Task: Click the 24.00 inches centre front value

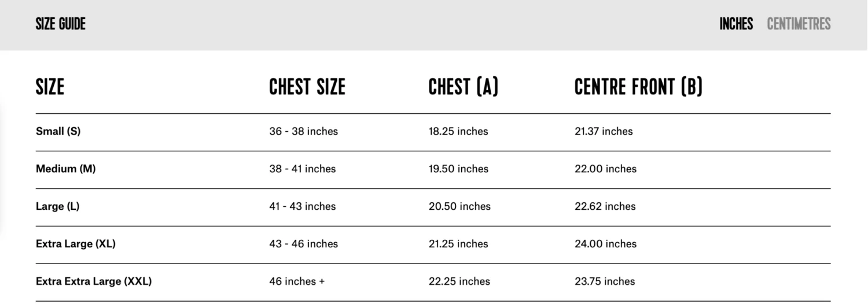Action: (x=605, y=244)
